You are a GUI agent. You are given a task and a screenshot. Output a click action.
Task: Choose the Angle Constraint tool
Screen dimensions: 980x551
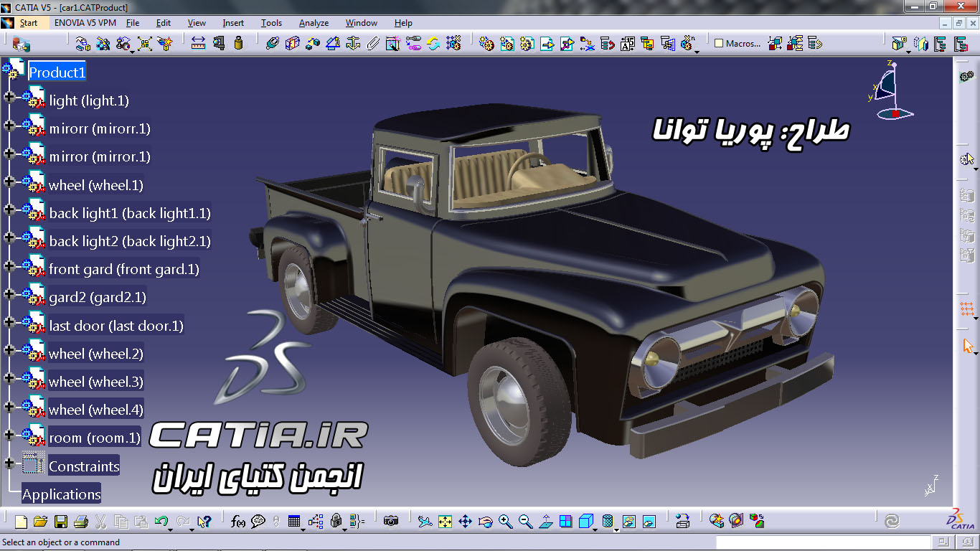pos(332,43)
